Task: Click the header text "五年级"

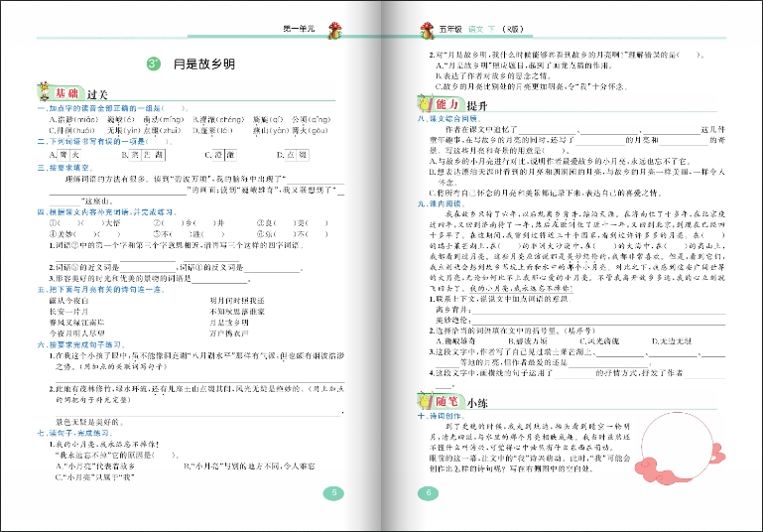Action: click(450, 29)
